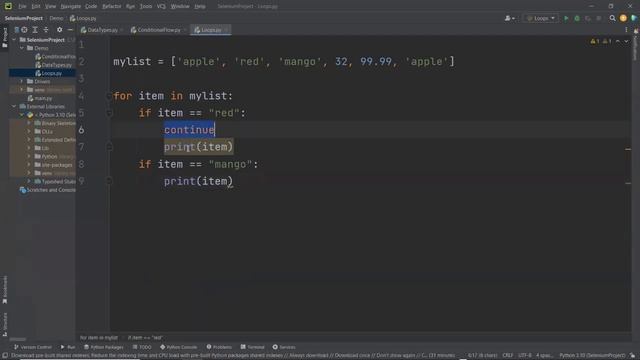Open Python Console tool window
Viewport: 640px width, 360px height.
pos(179,347)
